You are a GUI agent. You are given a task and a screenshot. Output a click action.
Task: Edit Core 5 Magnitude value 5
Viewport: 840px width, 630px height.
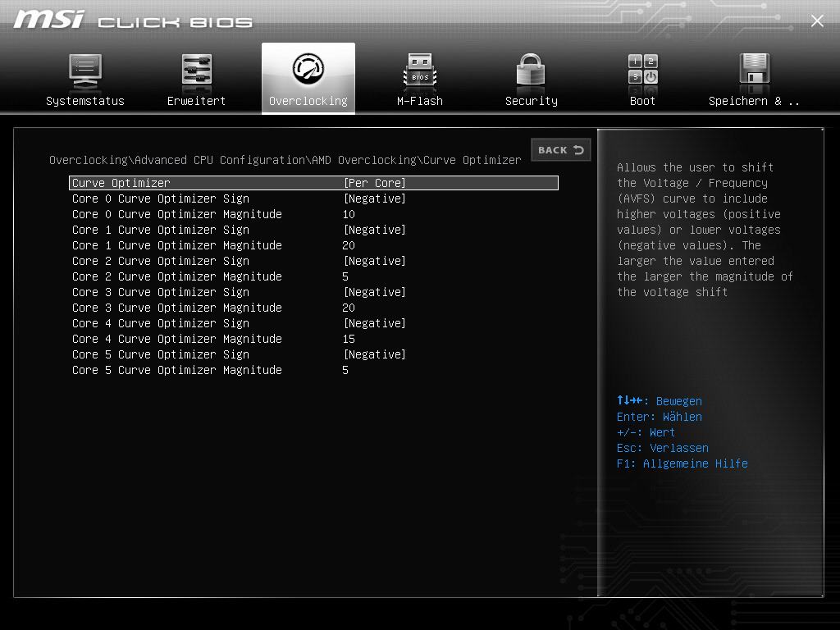(345, 370)
